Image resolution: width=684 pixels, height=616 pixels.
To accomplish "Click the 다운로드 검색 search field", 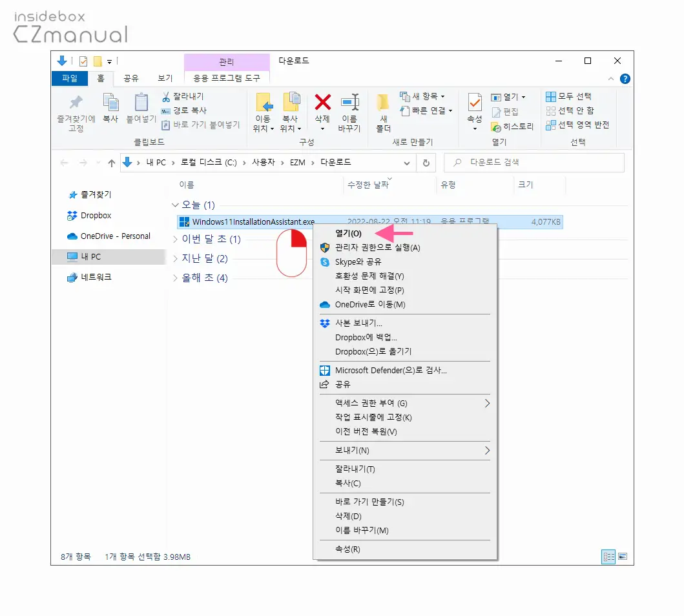I will point(534,163).
